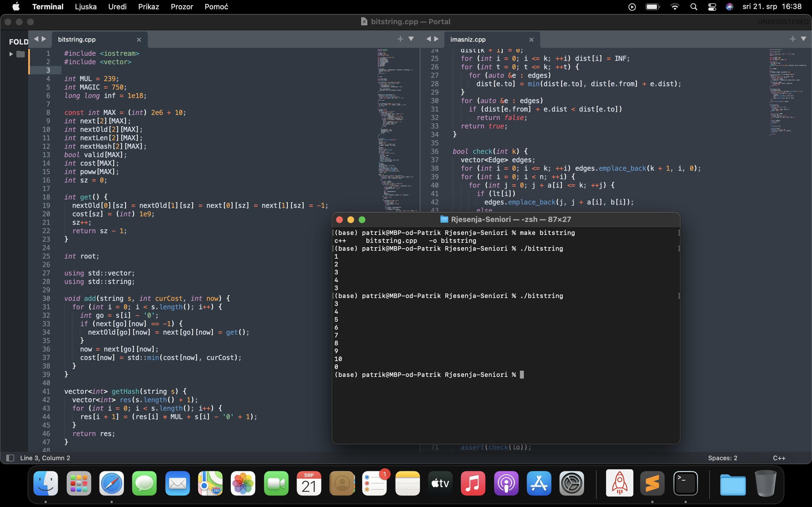This screenshot has width=812, height=507.
Task: Switch to the imasniz.cpp tab
Action: pos(468,39)
